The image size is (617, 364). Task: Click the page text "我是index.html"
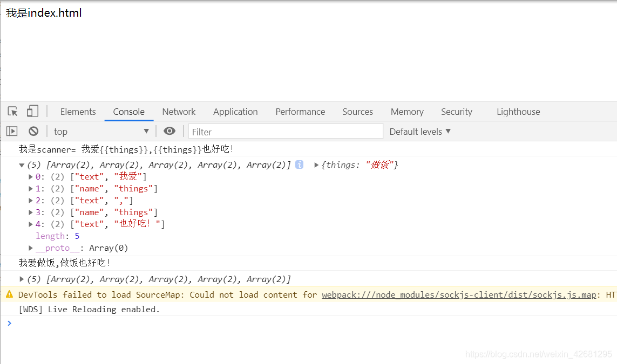tap(44, 13)
